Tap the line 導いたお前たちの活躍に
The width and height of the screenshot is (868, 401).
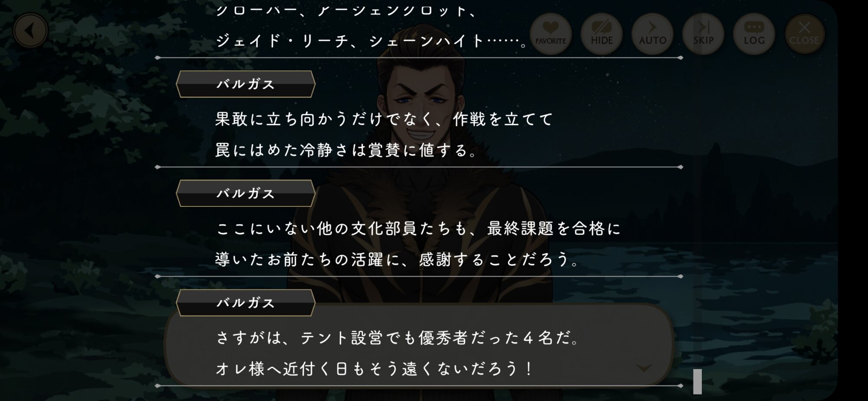click(x=397, y=259)
